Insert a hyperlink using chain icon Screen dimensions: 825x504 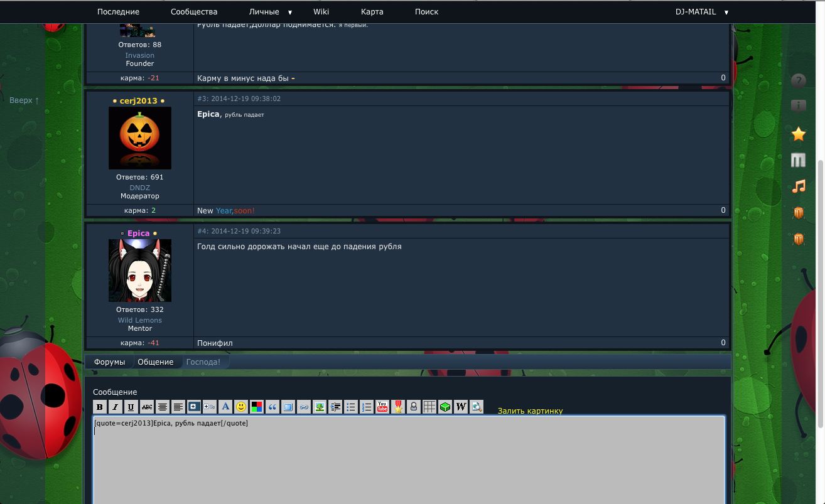coord(304,407)
